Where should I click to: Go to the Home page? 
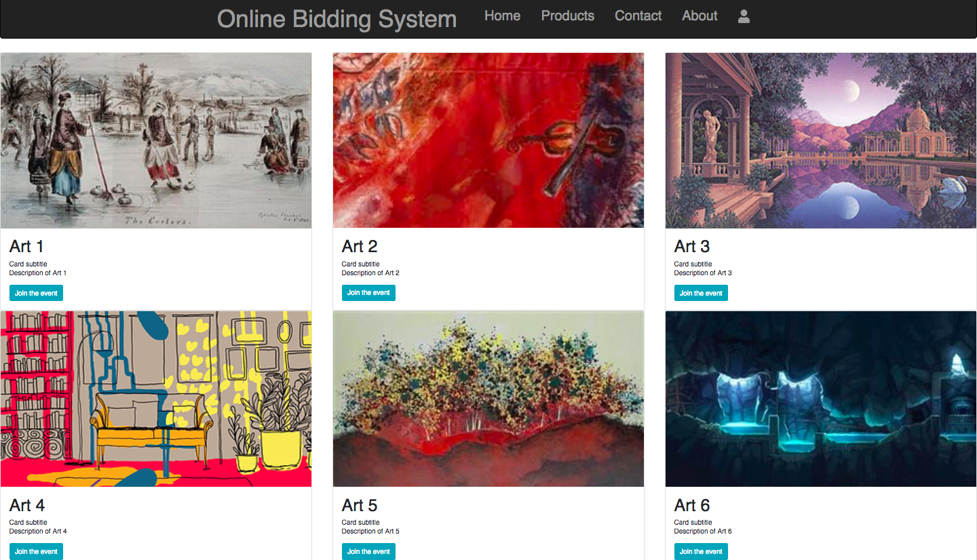502,16
